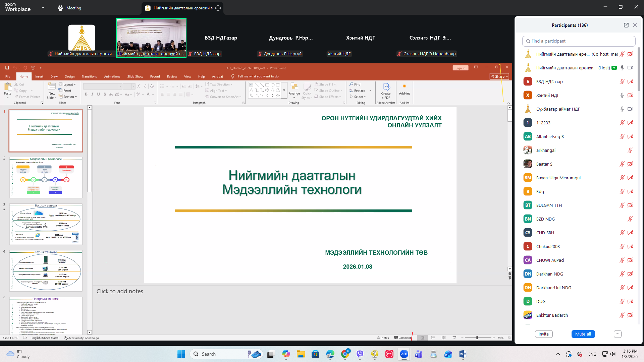Click the Find a participant search field
The image size is (644, 362).
point(579,41)
